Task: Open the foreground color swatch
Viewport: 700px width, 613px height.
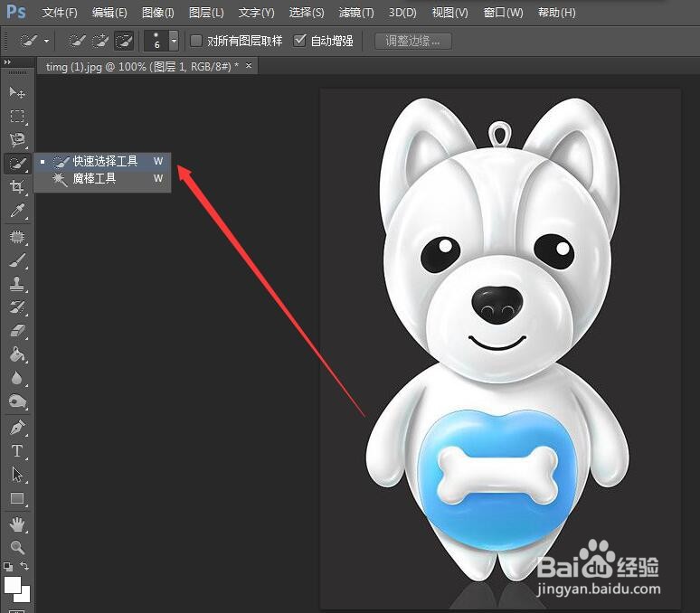Action: pyautogui.click(x=11, y=583)
